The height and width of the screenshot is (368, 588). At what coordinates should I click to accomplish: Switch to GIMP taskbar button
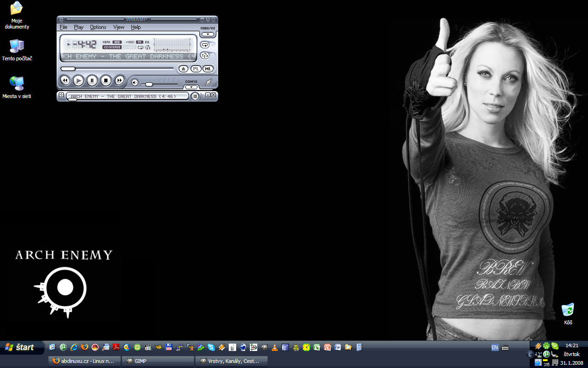pyautogui.click(x=158, y=361)
